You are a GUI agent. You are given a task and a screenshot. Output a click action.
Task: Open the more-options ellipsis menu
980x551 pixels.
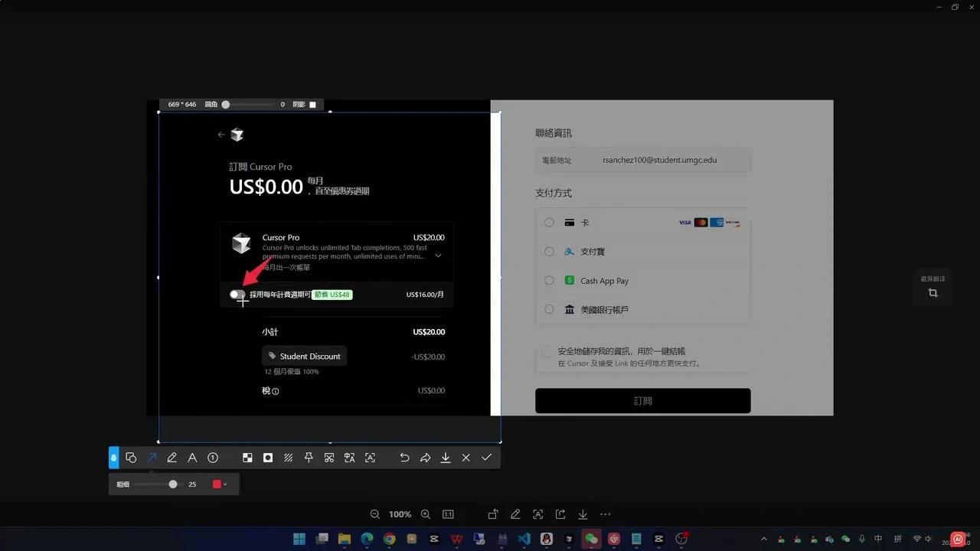[x=605, y=514]
